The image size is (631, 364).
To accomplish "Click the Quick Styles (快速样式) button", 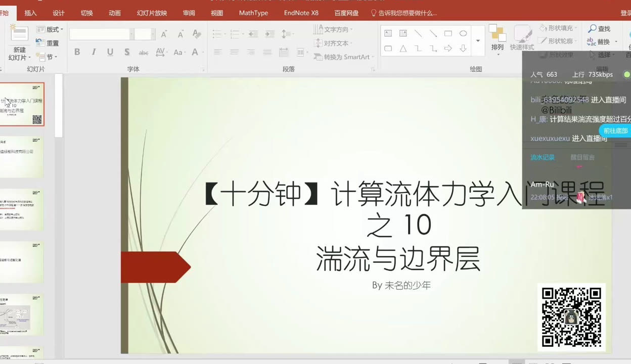I will [522, 37].
